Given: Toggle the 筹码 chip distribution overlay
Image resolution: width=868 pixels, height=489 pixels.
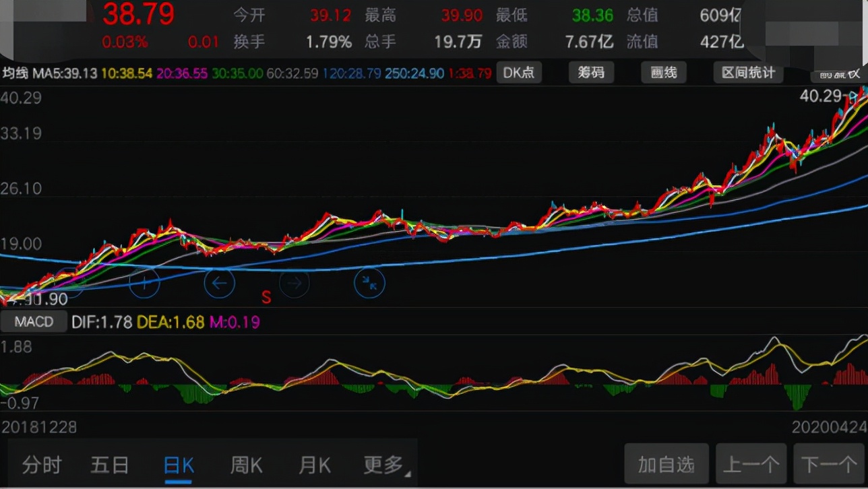Looking at the screenshot, I should pyautogui.click(x=591, y=72).
